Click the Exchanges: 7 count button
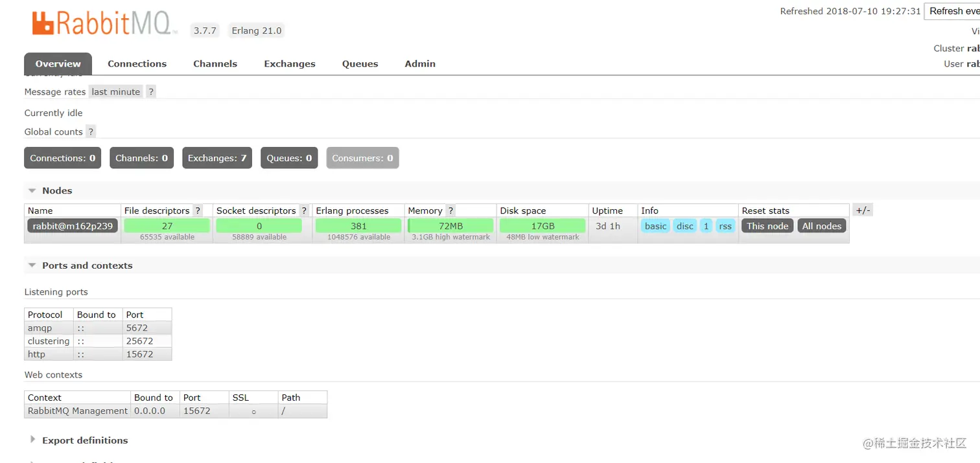Screen dimensions: 980x463 [x=217, y=158]
